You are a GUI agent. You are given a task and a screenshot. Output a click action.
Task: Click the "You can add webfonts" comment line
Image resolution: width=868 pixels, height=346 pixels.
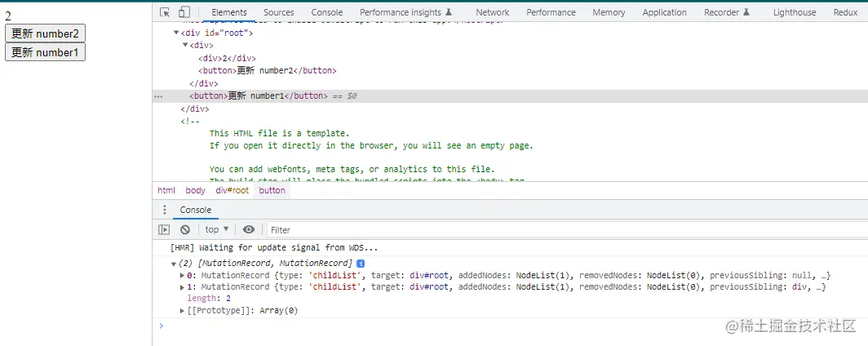click(x=352, y=169)
